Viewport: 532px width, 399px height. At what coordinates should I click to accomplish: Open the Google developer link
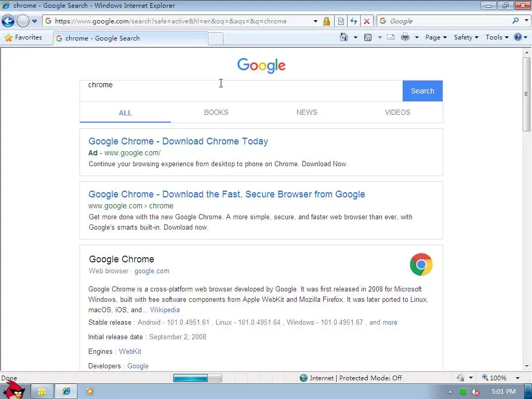(138, 366)
